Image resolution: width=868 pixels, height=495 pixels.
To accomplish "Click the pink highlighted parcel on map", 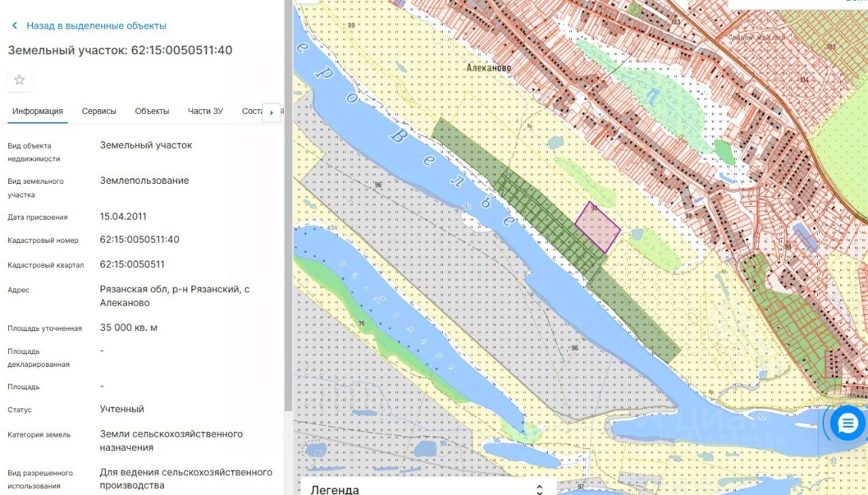I will (597, 229).
